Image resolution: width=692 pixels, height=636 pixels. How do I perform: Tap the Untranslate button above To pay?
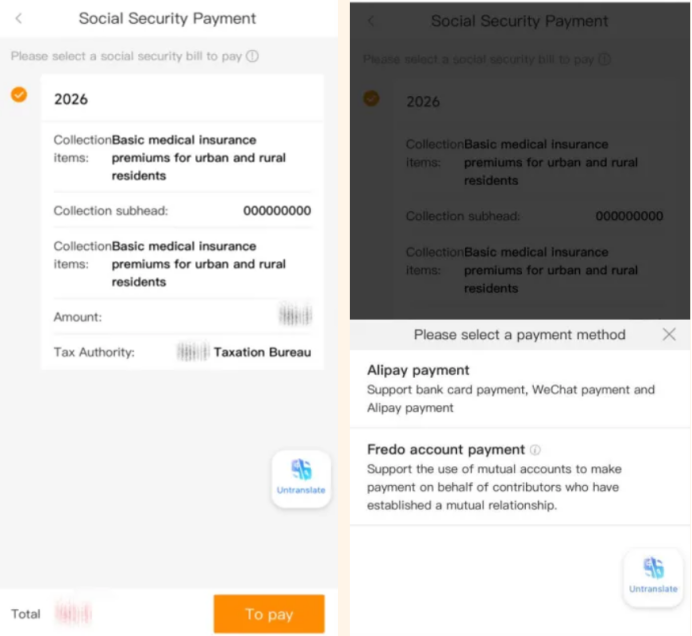pyautogui.click(x=301, y=478)
